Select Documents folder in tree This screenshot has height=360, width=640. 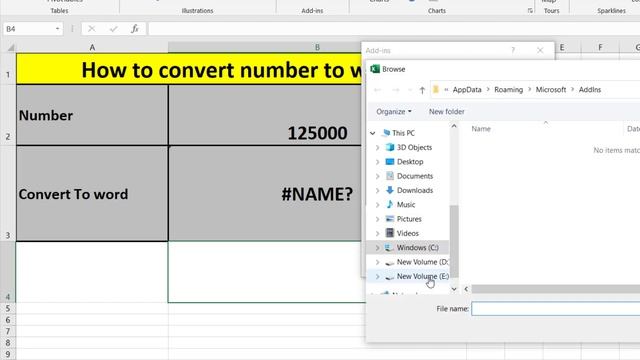point(415,176)
